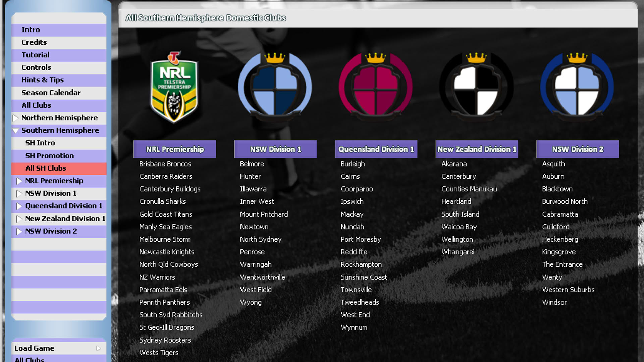Image resolution: width=644 pixels, height=362 pixels.
Task: Click the Queensland Division 1 column header
Action: click(376, 149)
